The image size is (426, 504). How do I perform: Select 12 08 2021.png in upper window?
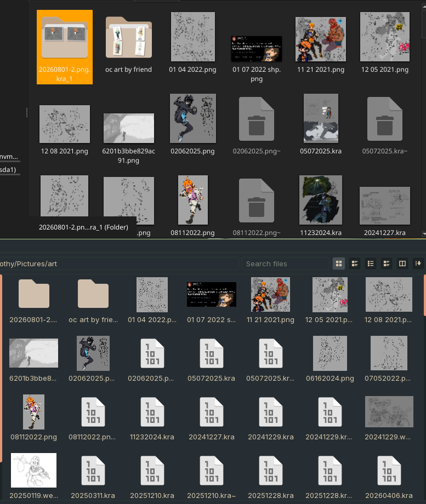(x=65, y=124)
